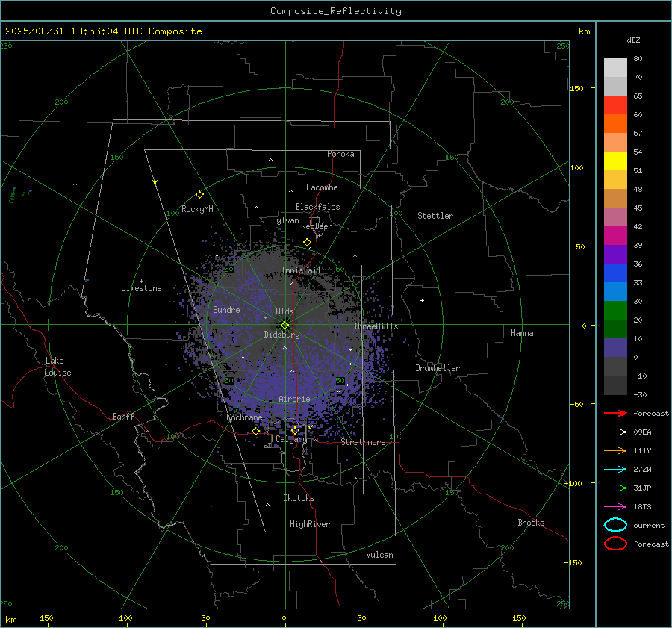Click the yellow diamond marker beside RockyMH
This screenshot has width=672, height=628.
point(199,195)
